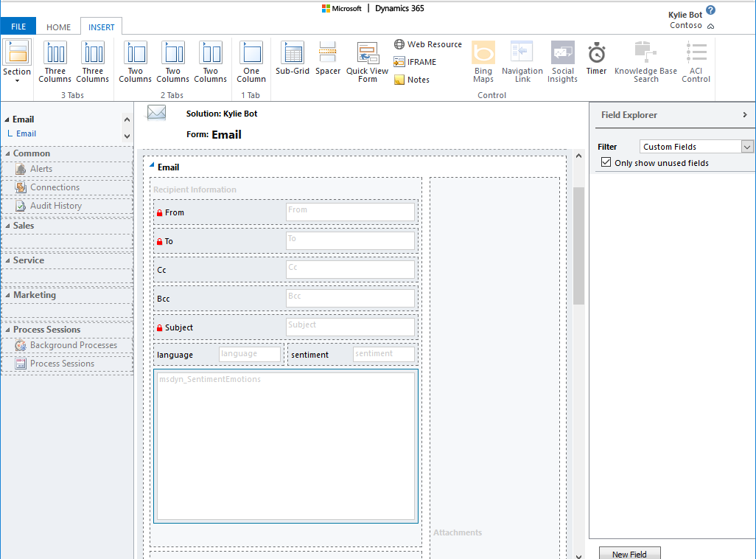
Task: Open Background Processes navigation item
Action: pyautogui.click(x=67, y=345)
